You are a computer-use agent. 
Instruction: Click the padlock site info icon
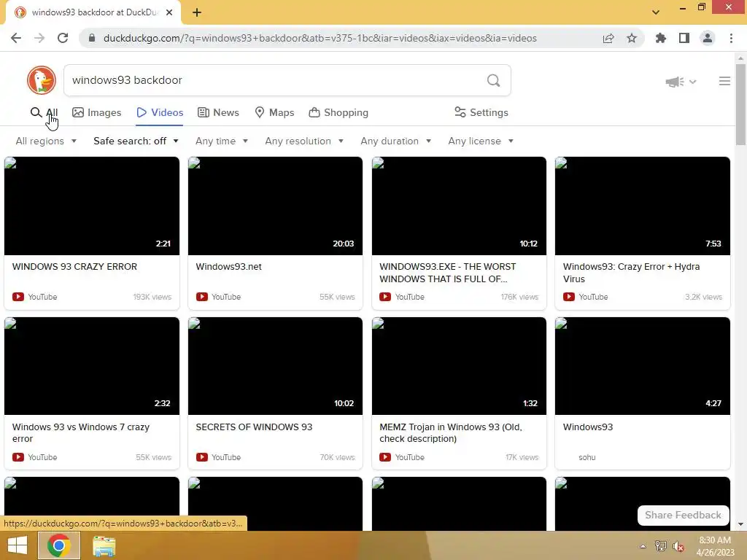(x=92, y=38)
